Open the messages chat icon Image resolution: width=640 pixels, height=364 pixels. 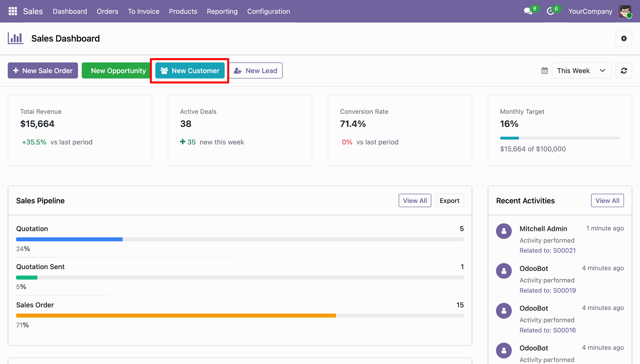point(528,11)
